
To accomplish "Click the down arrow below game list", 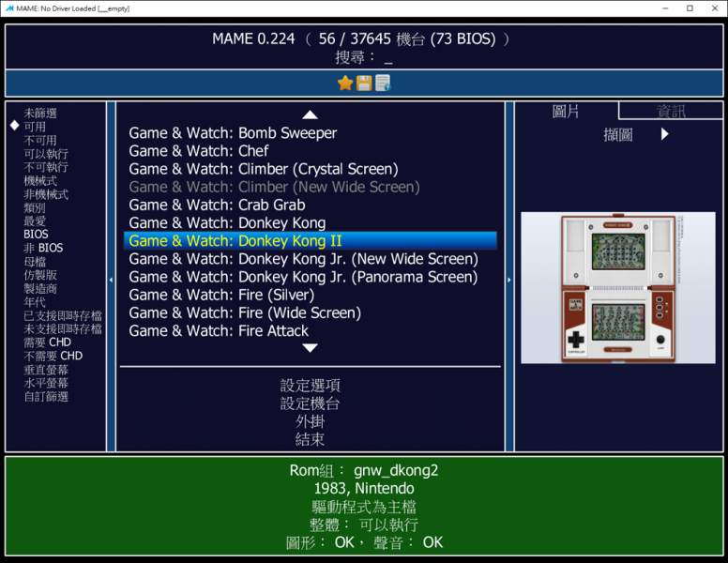I will coord(311,348).
